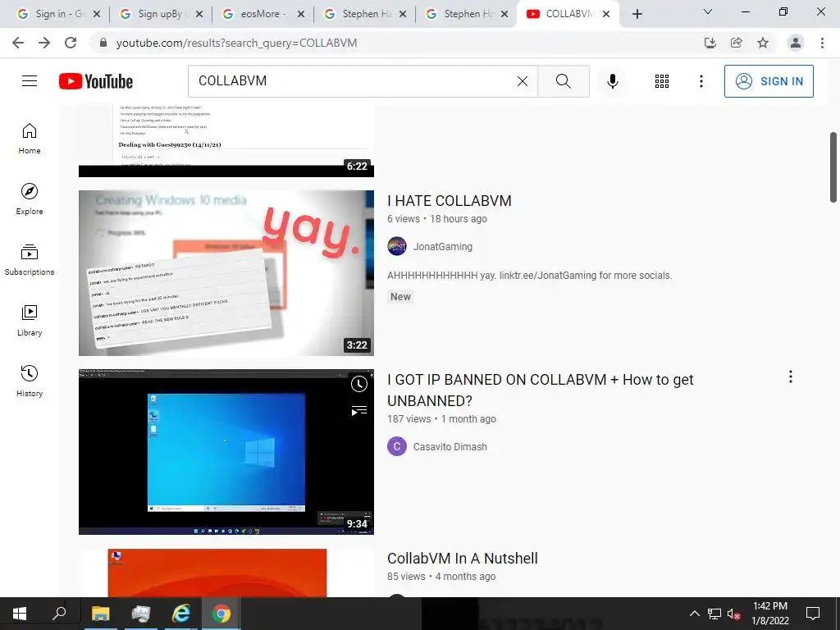Click the 'New' badge on I HATE COLLABVM

pyautogui.click(x=400, y=297)
